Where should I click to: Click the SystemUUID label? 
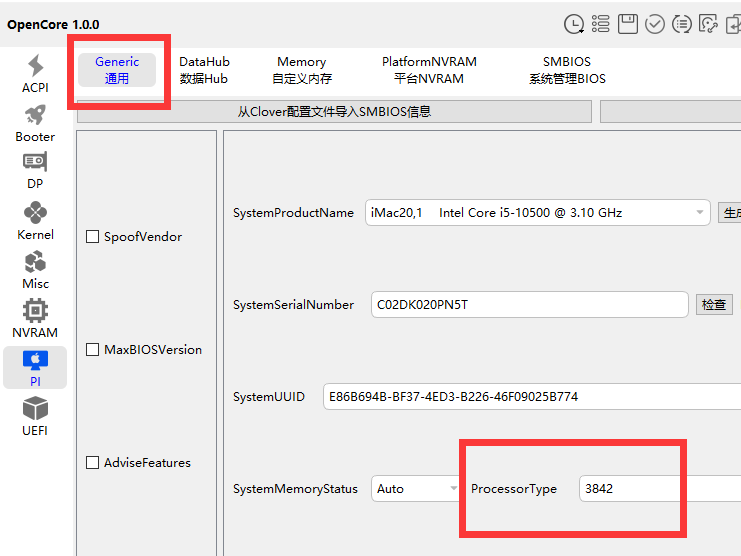coord(268,397)
